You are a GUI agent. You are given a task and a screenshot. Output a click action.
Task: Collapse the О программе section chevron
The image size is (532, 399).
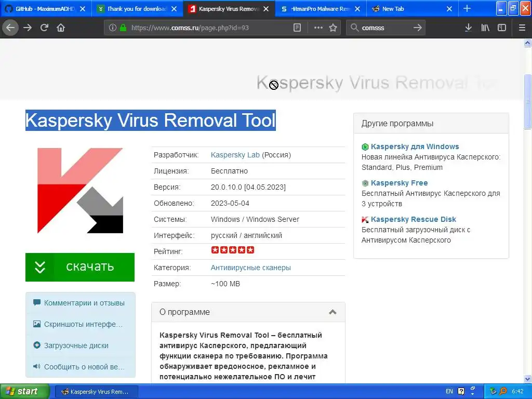(332, 312)
